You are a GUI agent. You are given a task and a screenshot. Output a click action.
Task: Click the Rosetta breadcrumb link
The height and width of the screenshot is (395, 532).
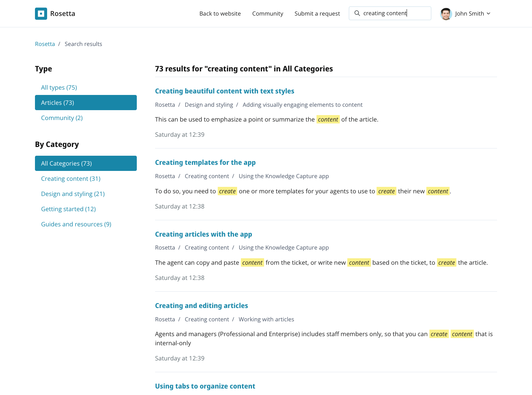(x=45, y=44)
